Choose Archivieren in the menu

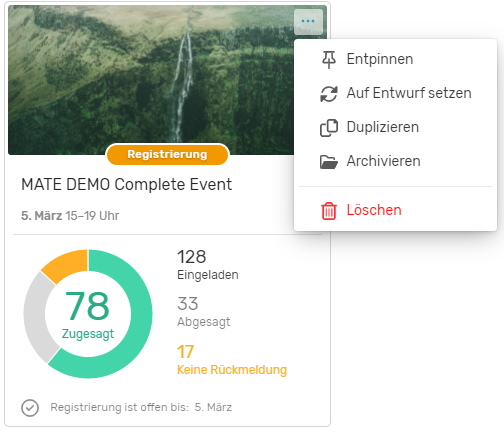click(395, 161)
